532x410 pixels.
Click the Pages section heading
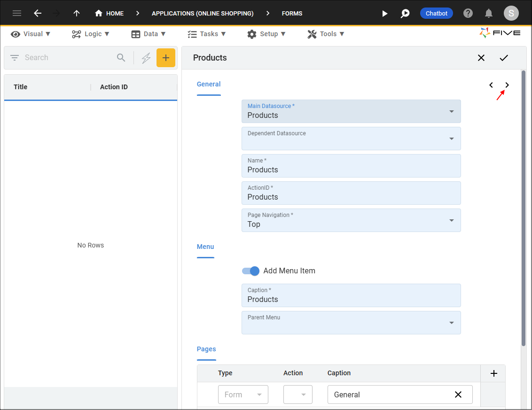(206, 349)
